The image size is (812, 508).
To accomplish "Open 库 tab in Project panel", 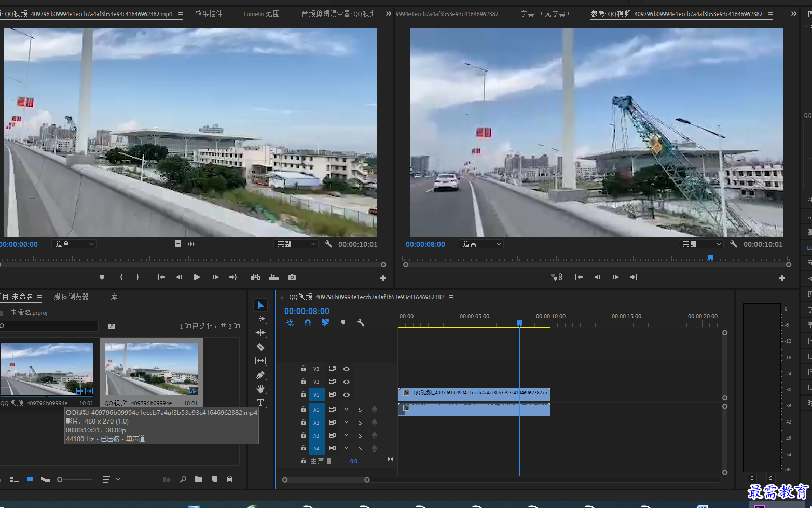I will 114,297.
